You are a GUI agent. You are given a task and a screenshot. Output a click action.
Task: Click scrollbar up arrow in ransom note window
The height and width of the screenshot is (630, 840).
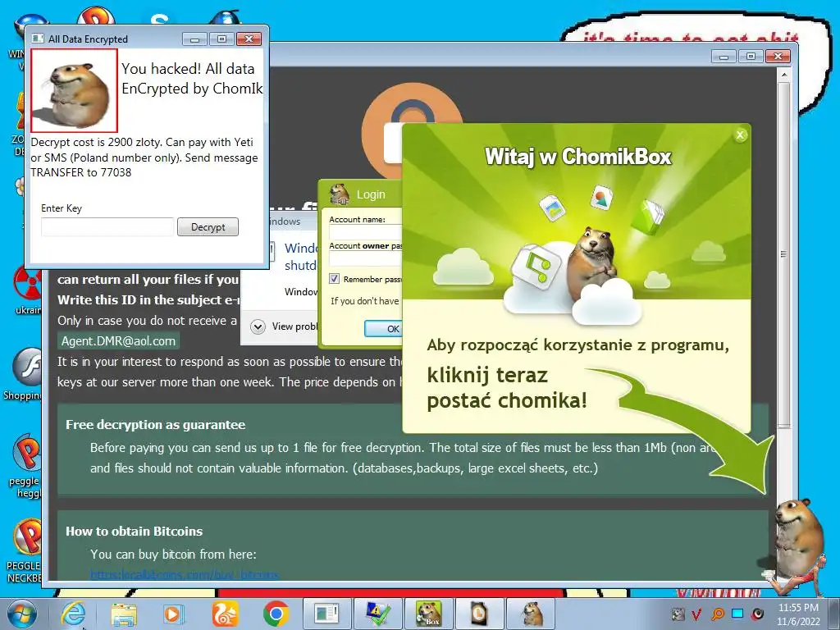coord(783,75)
